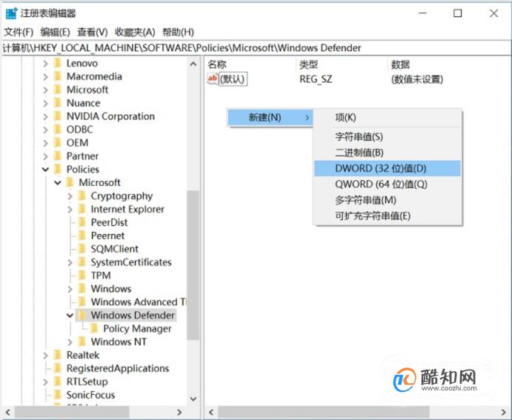Click tree pane horizontal scroll right arrow
The image size is (512, 420).
tap(179, 412)
